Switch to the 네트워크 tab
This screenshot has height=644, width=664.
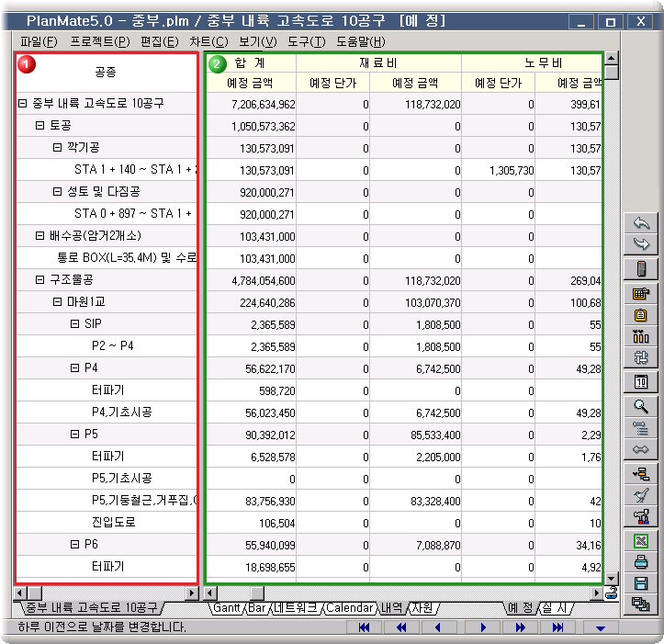[295, 608]
